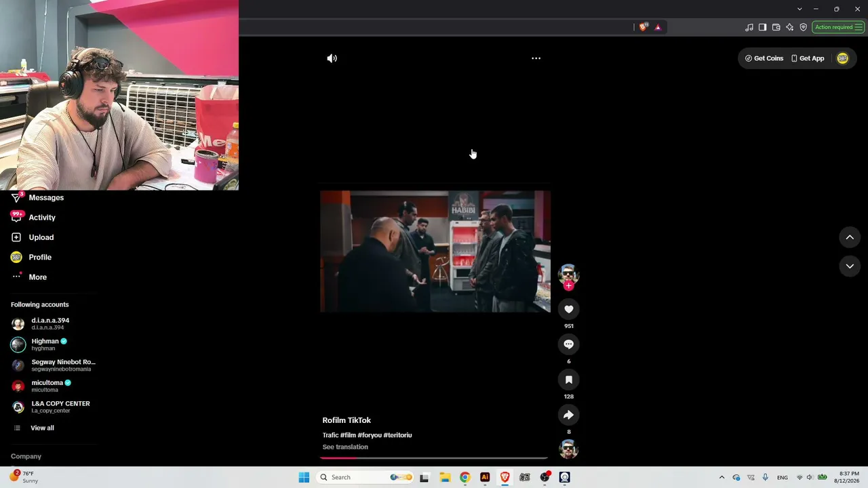Open the profile avatar menu at top right
This screenshot has width=868, height=488.
pos(842,58)
